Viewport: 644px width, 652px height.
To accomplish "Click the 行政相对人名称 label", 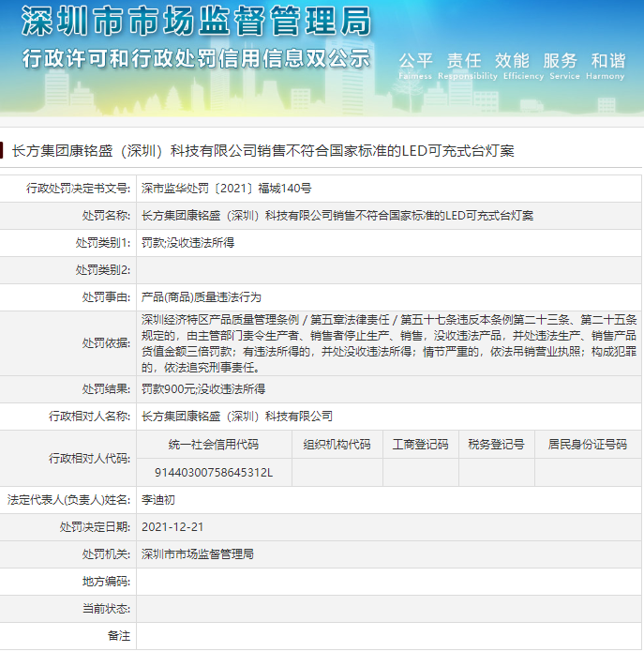I will point(89,417).
